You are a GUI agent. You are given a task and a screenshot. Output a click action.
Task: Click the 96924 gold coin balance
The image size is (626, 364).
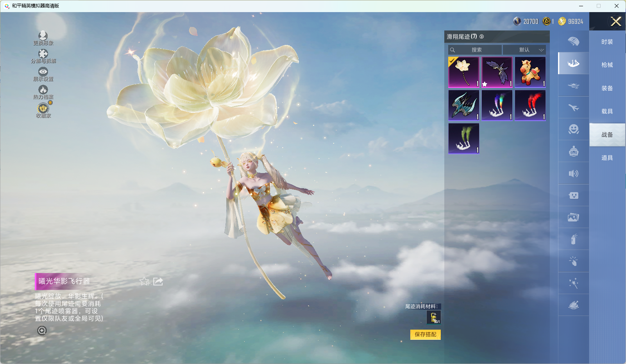pos(571,21)
